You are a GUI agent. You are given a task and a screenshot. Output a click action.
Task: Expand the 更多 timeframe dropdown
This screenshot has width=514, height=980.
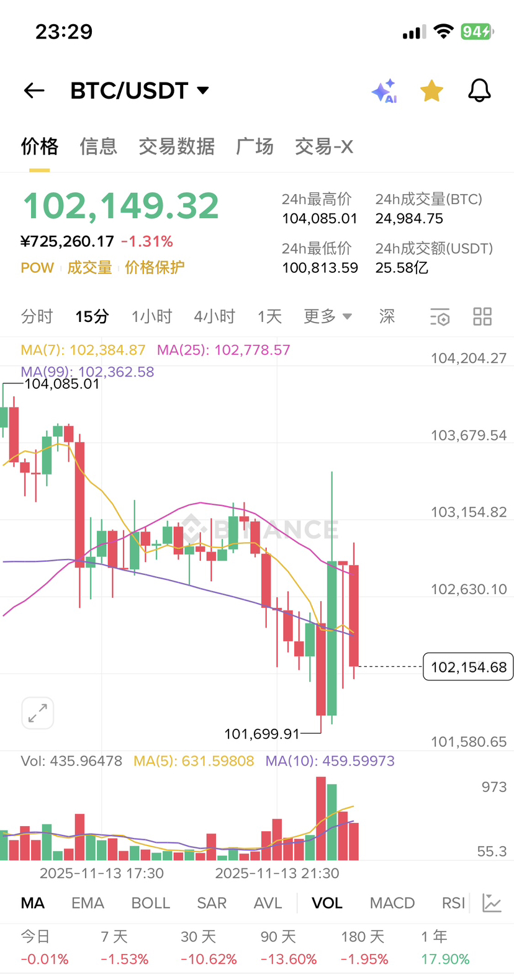(x=328, y=316)
